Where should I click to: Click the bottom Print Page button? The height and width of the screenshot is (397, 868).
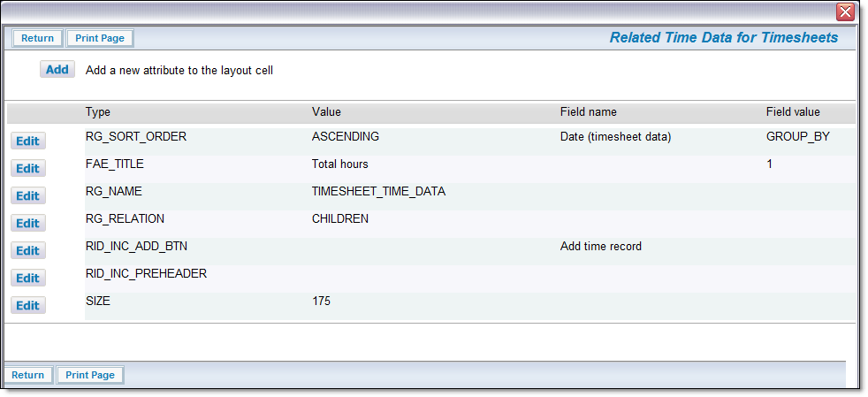point(90,375)
